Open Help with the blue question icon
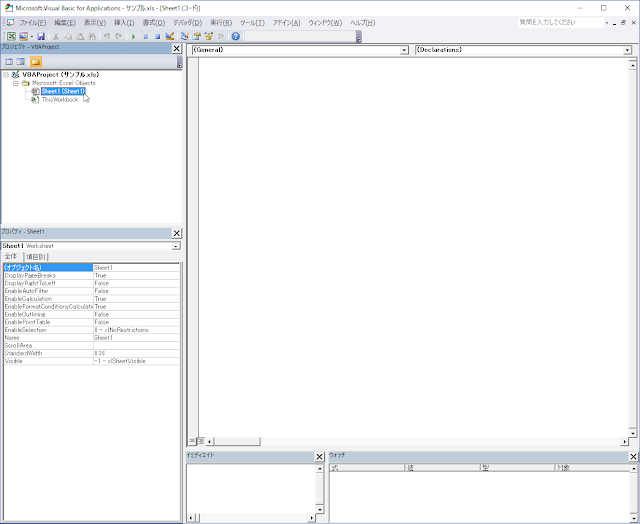640x524 pixels. (x=236, y=36)
